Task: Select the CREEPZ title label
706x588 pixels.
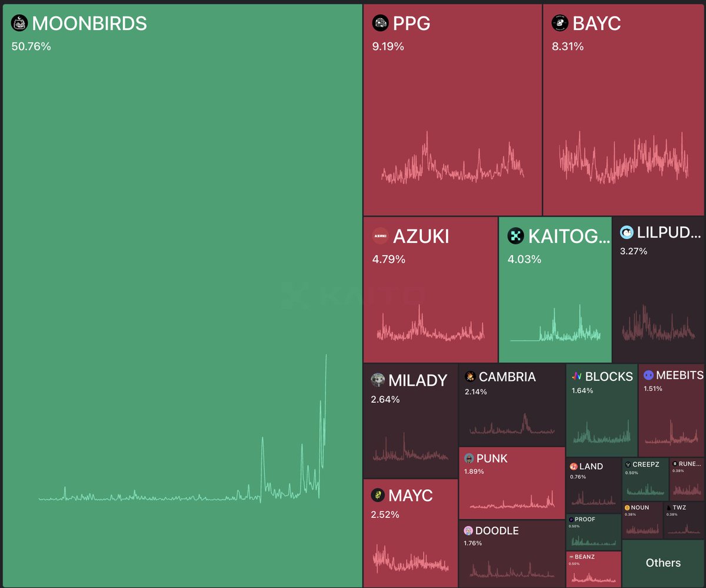Action: 646,465
